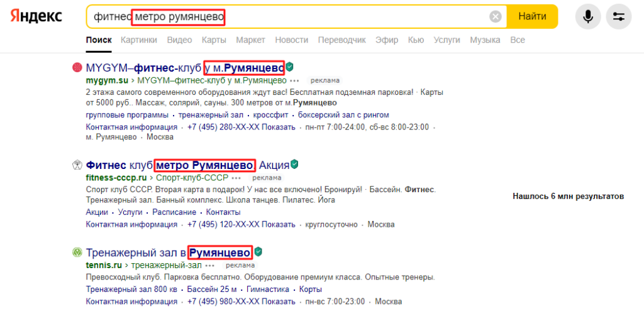
Task: Open the Услуги tab
Action: click(447, 40)
